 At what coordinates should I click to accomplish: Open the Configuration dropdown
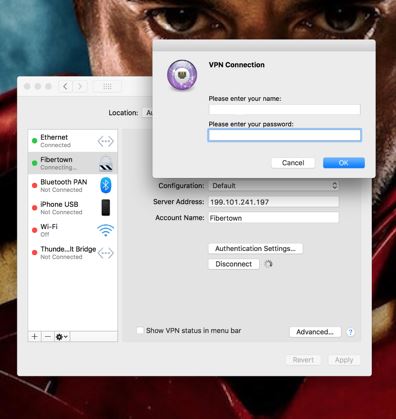[x=273, y=186]
